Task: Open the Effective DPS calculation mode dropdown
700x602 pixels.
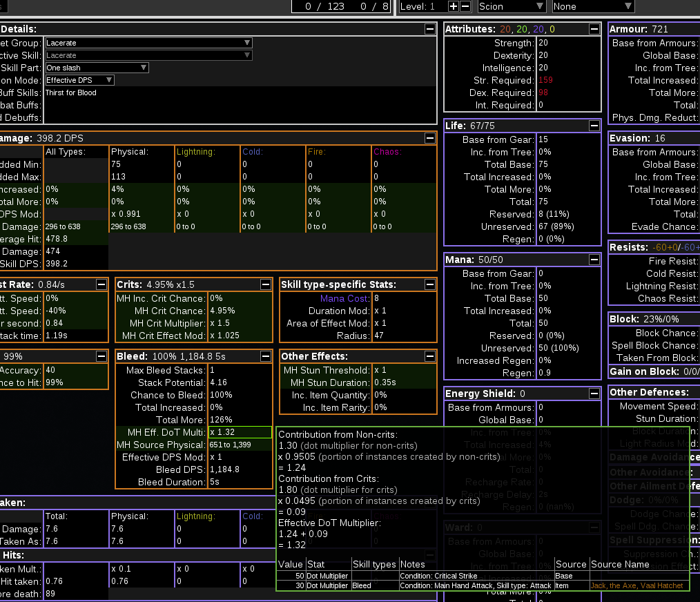Action: [x=79, y=80]
